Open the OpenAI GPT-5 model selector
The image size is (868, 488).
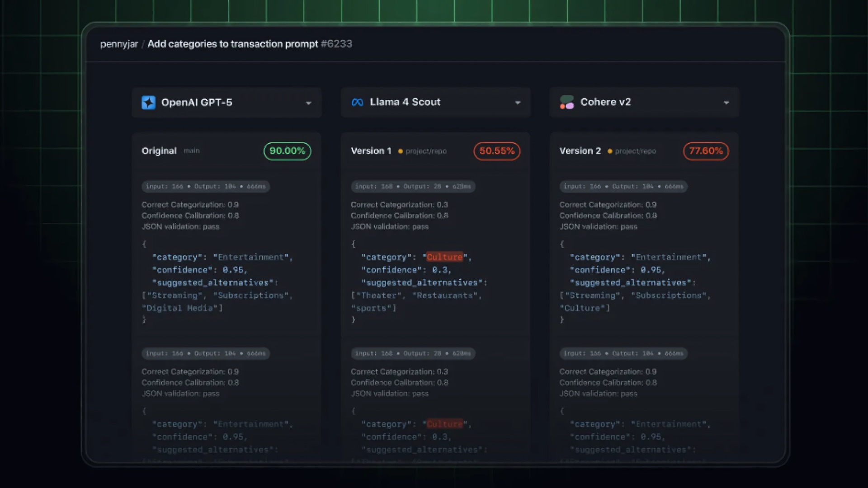coord(309,103)
